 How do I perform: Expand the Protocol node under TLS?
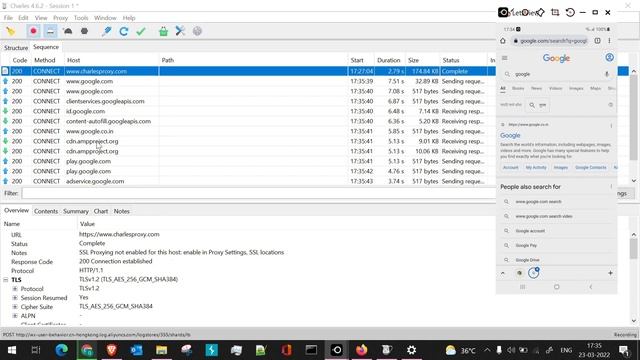click(x=15, y=289)
